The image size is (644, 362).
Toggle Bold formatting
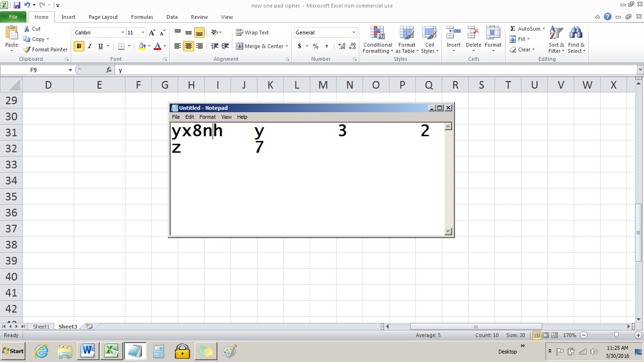point(79,46)
